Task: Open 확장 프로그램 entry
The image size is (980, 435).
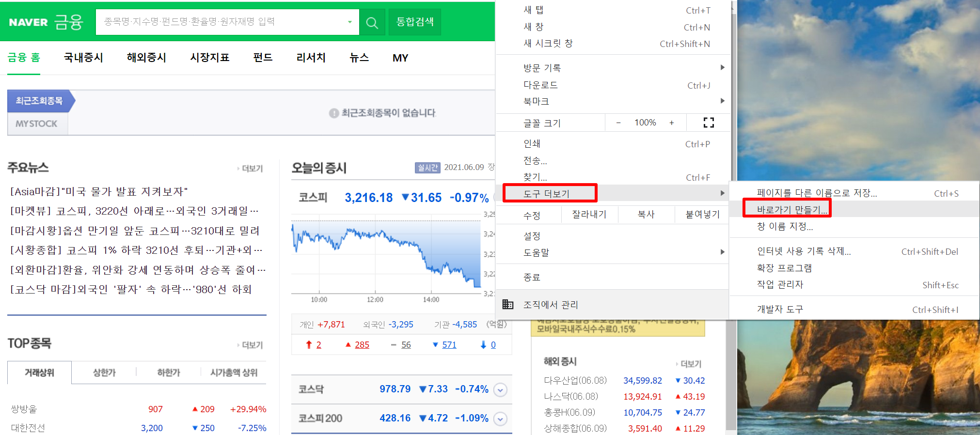Action: (x=854, y=268)
